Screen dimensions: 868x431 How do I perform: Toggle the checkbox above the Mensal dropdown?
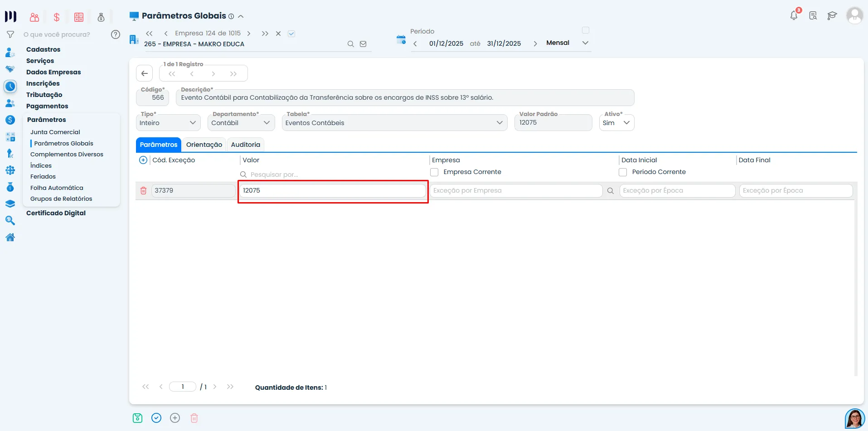[586, 30]
